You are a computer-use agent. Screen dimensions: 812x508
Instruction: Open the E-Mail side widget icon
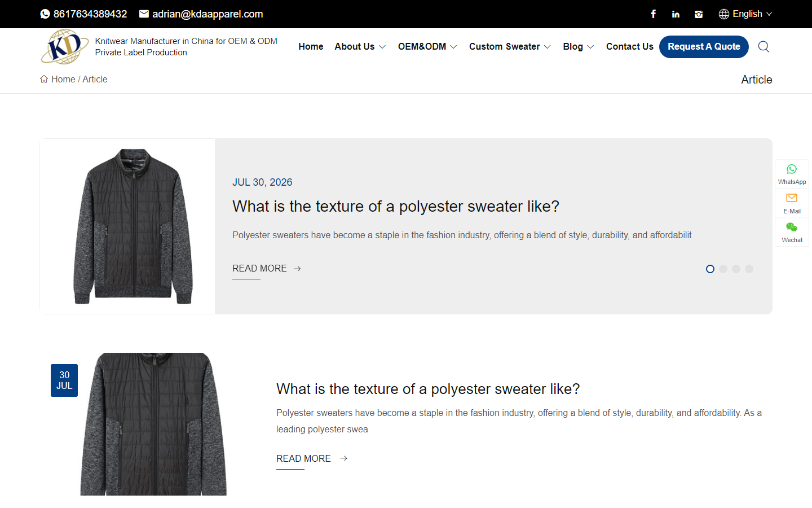coord(792,198)
